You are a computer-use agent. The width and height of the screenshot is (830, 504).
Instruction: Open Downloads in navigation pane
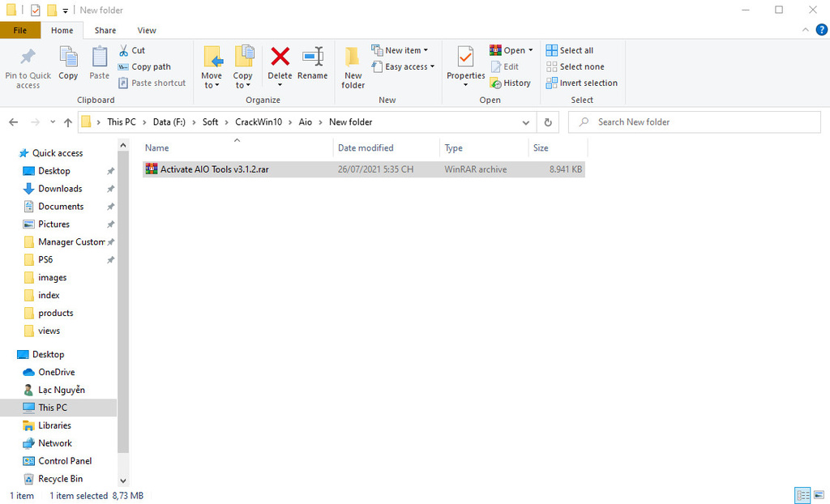(60, 189)
